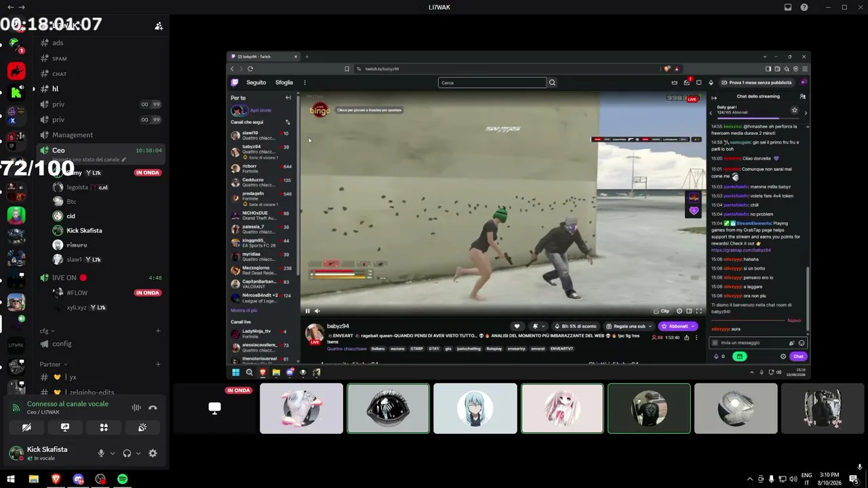The image size is (868, 488).
Task: Collapse the Twitch chat panel
Action: [x=713, y=97]
